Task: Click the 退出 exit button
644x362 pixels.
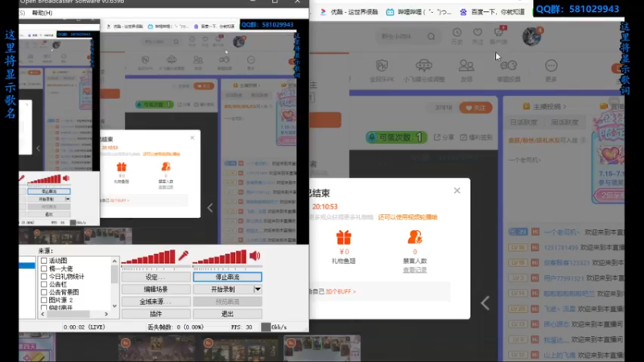Action: click(228, 314)
